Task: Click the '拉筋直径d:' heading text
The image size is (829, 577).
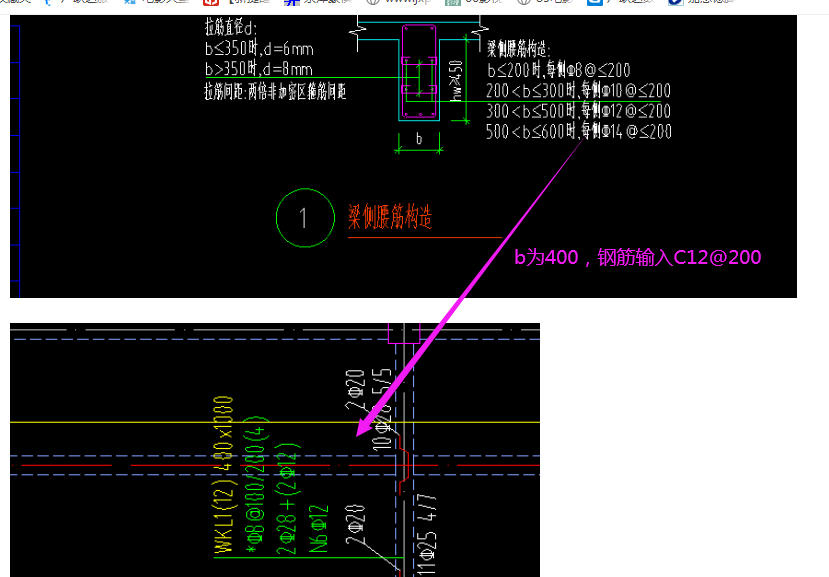Action: point(231,27)
